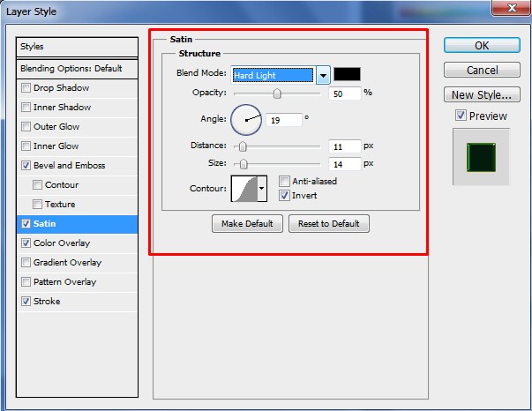Click the Opacity slider handle
Image resolution: width=532 pixels, height=411 pixels.
[277, 93]
